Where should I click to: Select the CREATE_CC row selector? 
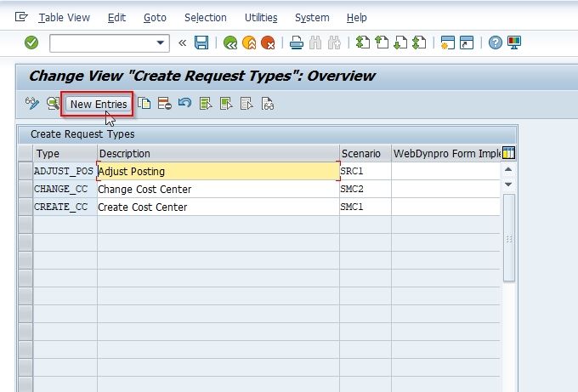[25, 207]
